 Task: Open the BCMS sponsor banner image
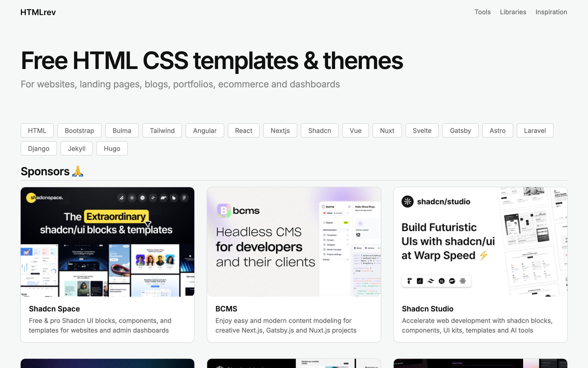294,242
